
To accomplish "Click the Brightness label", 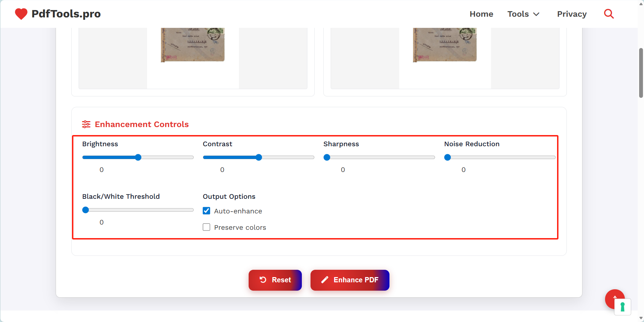I will coord(100,144).
